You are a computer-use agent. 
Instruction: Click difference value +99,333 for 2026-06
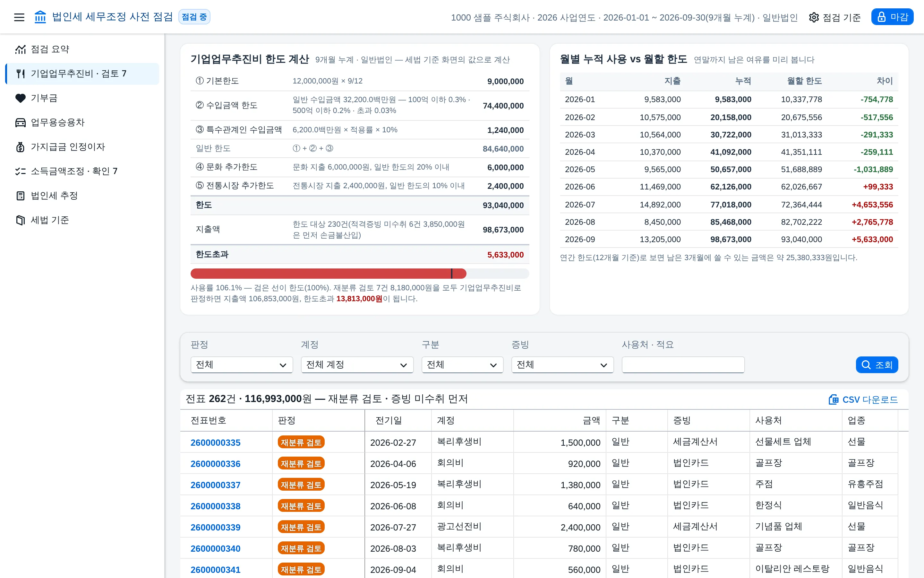878,187
